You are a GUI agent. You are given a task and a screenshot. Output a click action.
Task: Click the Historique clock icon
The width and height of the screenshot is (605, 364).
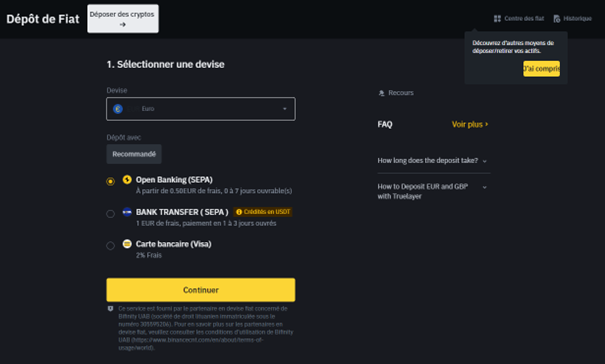[557, 19]
